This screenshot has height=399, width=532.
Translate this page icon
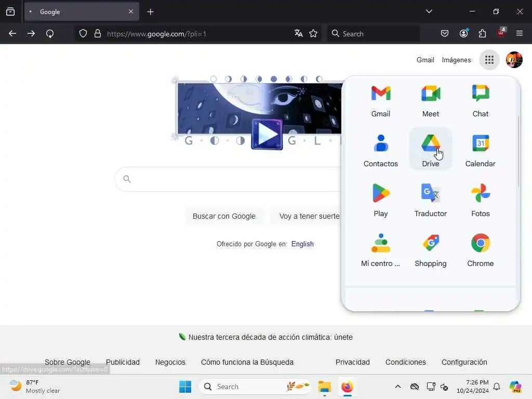pos(299,34)
